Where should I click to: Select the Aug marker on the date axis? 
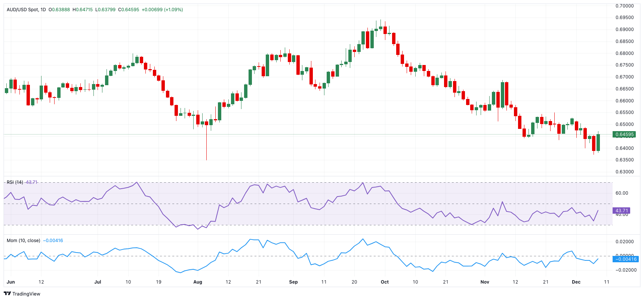pyautogui.click(x=198, y=282)
